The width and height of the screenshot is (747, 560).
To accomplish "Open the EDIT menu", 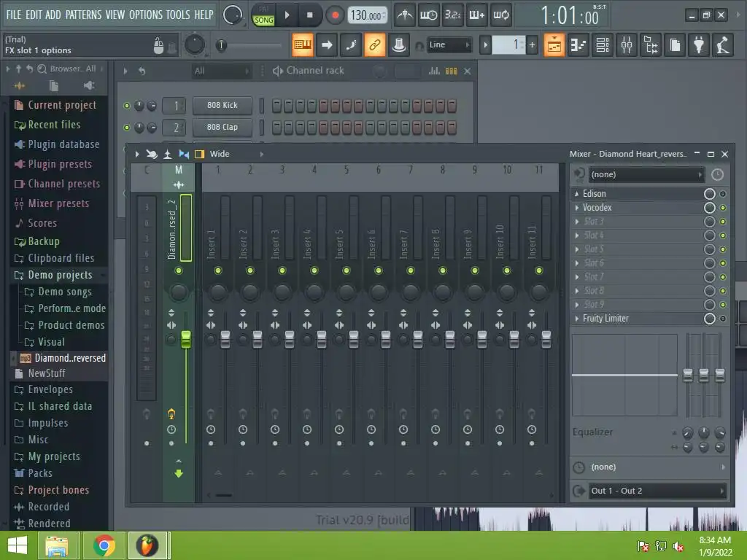I will click(x=34, y=15).
